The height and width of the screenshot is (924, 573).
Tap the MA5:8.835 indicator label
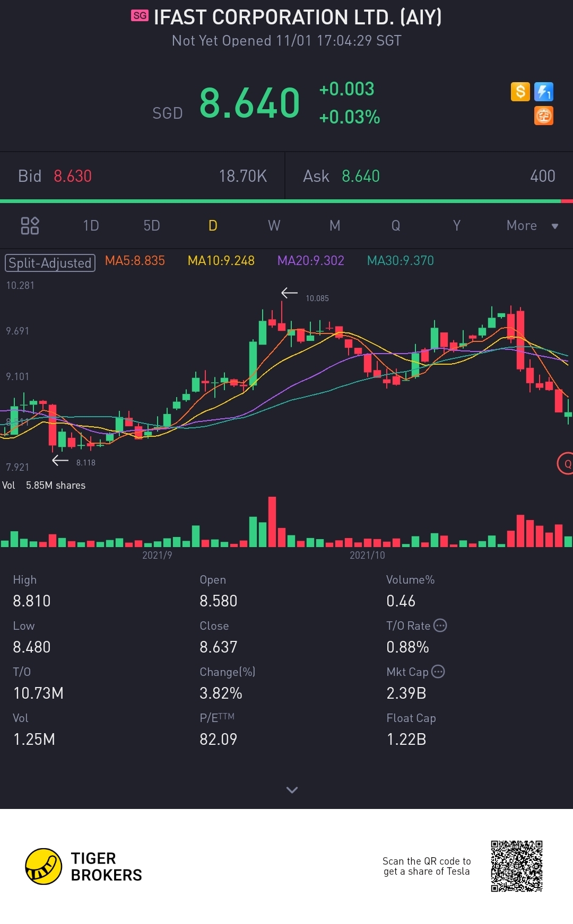tap(135, 261)
